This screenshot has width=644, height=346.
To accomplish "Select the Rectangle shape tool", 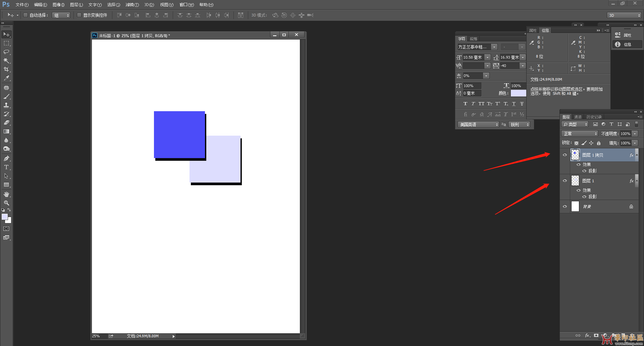I will tap(6, 185).
